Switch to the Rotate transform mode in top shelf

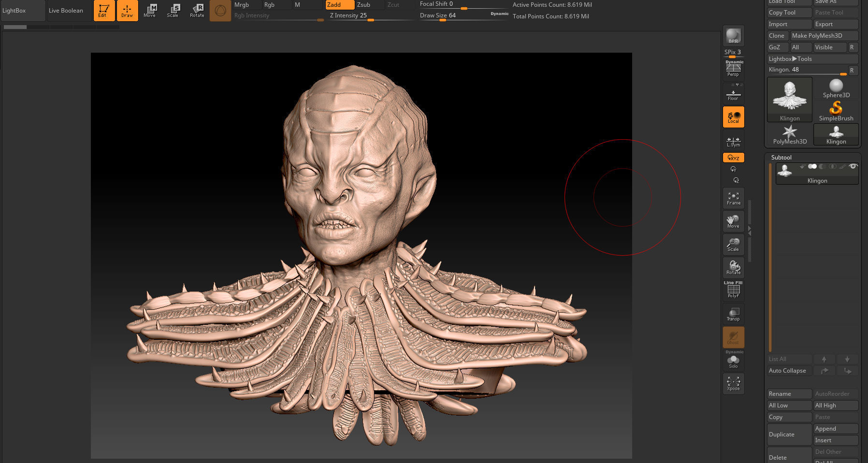tap(197, 11)
